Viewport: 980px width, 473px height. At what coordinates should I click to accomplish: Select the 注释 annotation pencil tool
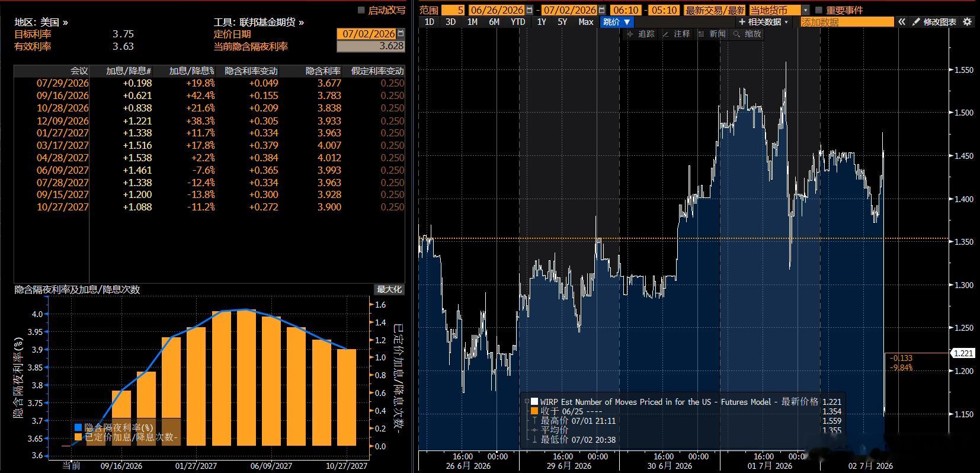pos(676,34)
